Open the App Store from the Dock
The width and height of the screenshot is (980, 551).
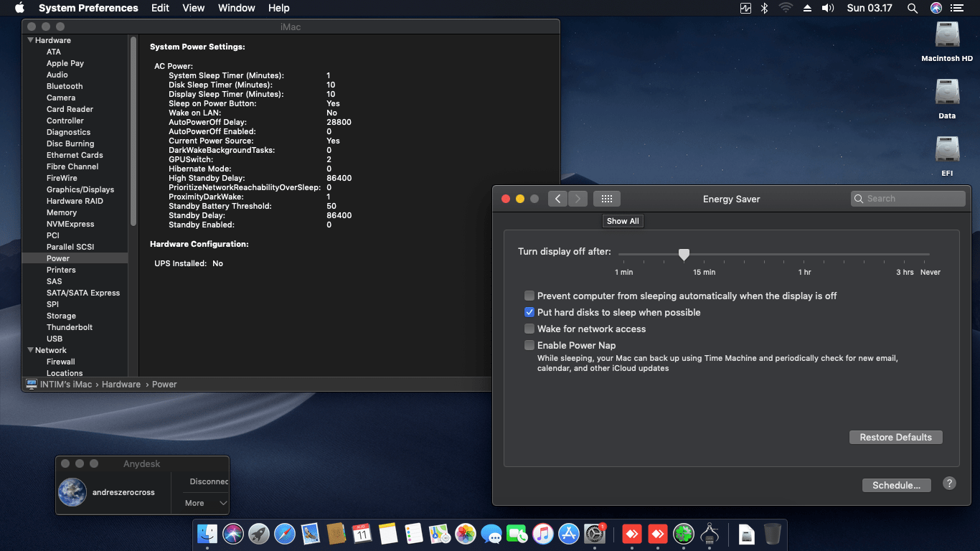(x=569, y=534)
